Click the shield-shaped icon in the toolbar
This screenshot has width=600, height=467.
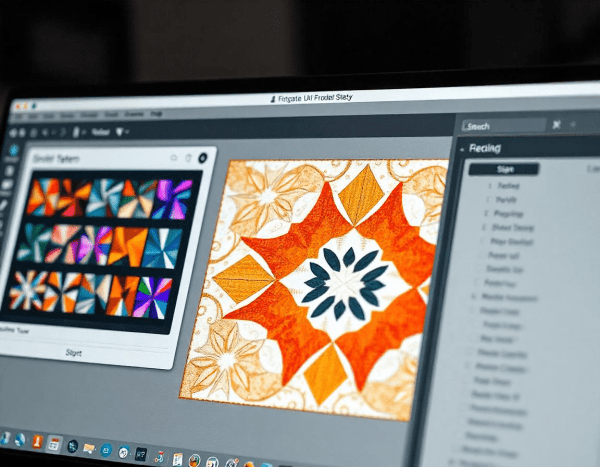[119, 132]
